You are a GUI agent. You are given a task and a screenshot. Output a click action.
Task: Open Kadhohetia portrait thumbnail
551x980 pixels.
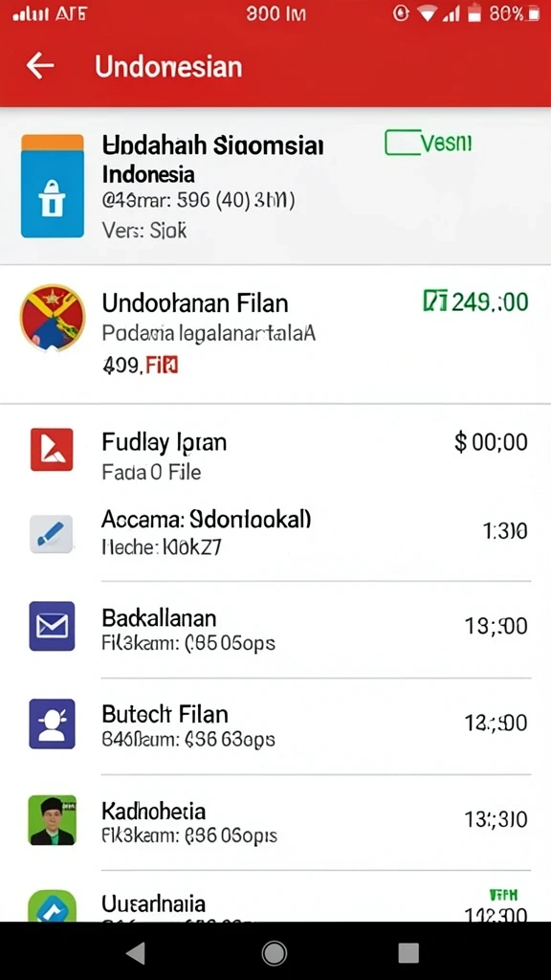tap(53, 820)
